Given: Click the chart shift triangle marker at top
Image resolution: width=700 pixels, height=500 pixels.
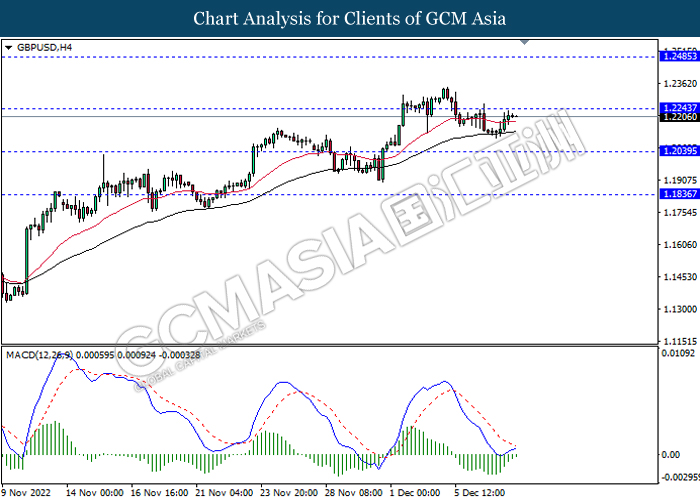Looking at the screenshot, I should click(525, 42).
